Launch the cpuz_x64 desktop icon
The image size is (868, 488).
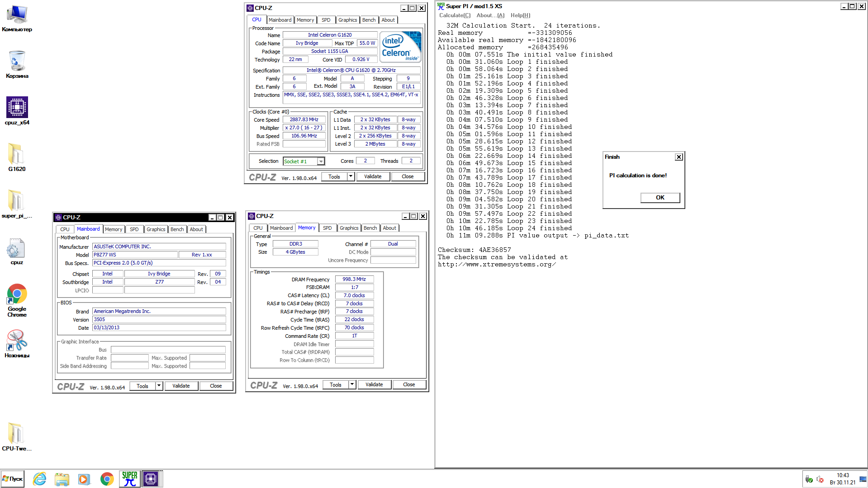pos(17,111)
